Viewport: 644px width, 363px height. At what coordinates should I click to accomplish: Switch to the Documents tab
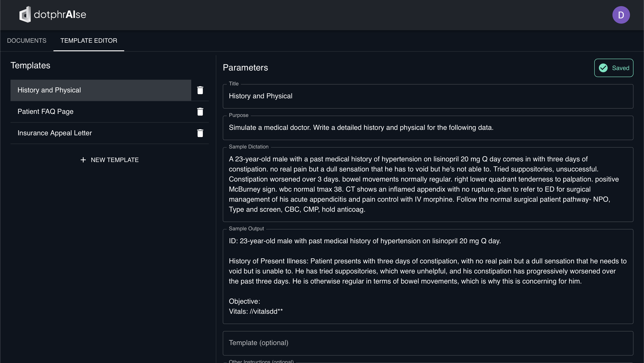(27, 41)
